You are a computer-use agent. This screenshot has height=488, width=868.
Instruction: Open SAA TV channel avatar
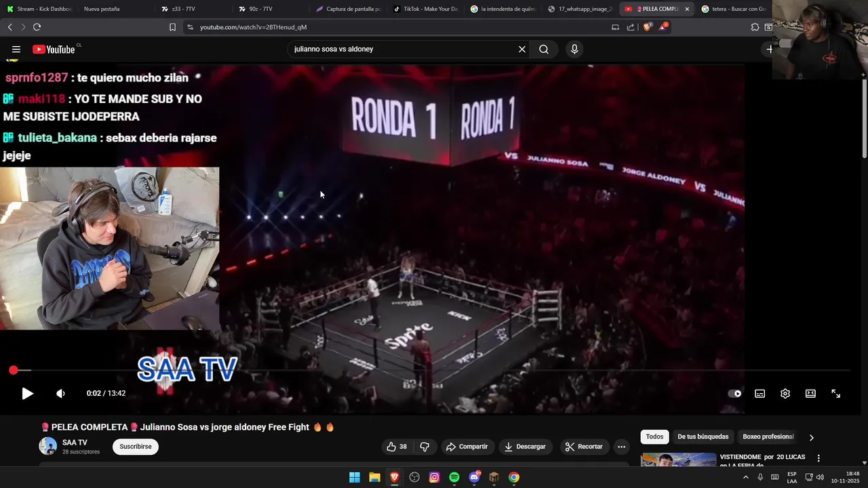pos(47,446)
